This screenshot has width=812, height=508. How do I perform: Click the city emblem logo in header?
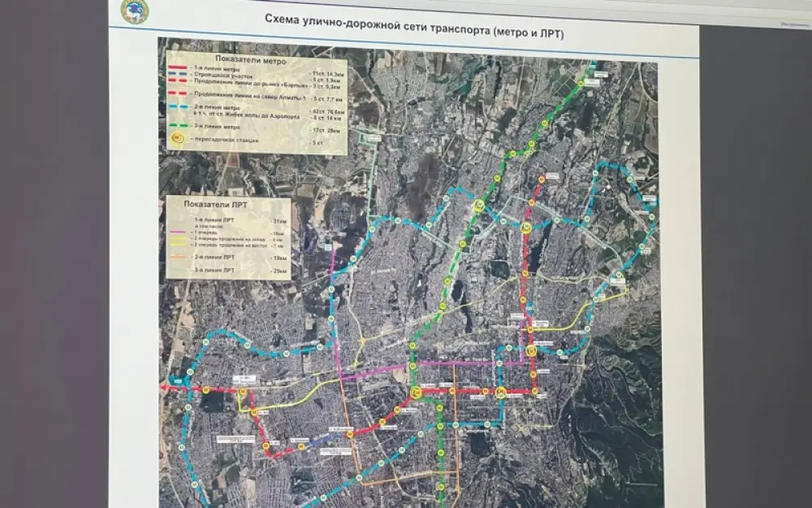[x=133, y=11]
